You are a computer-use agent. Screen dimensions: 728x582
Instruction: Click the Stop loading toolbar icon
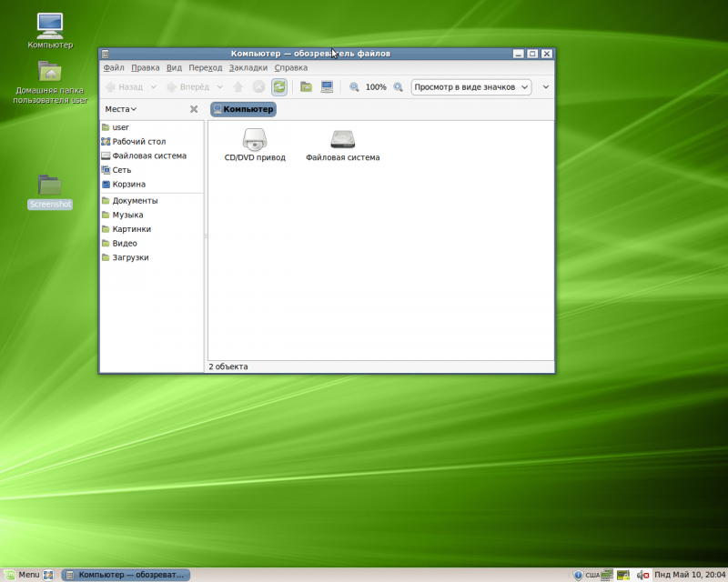click(258, 86)
